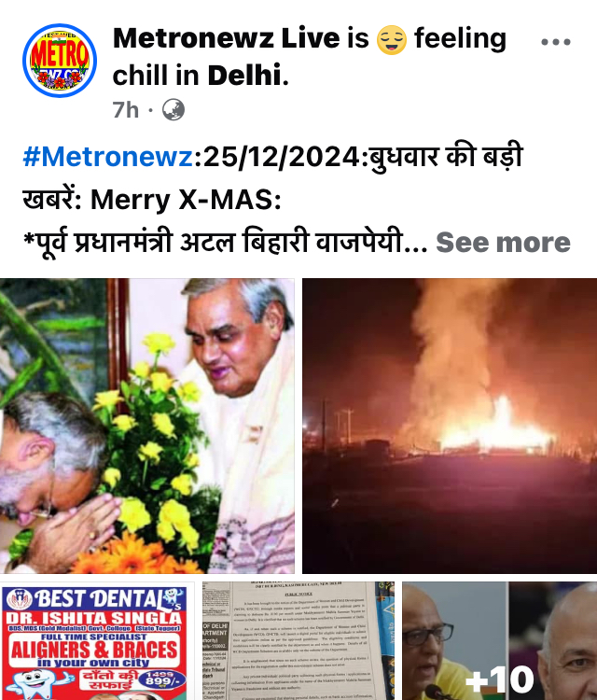
Task: Open the public notice document photo
Action: pyautogui.click(x=298, y=641)
